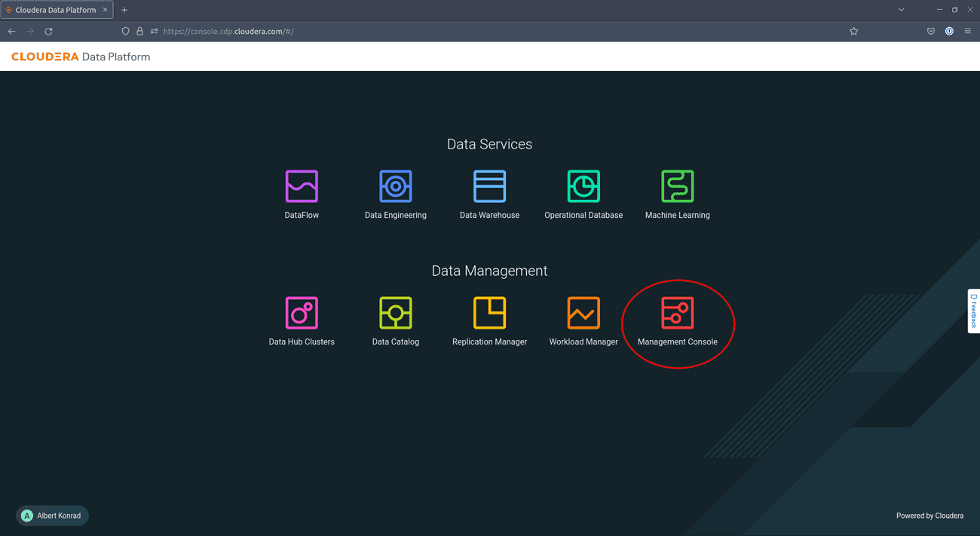Go forward with the browser forward arrow
This screenshot has width=980, height=536.
[x=30, y=32]
